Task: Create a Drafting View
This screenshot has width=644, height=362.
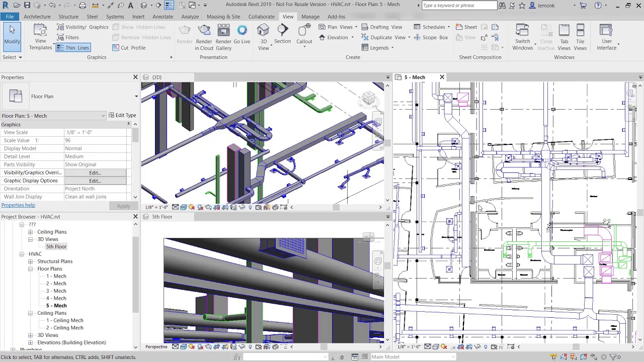Action: pyautogui.click(x=382, y=27)
